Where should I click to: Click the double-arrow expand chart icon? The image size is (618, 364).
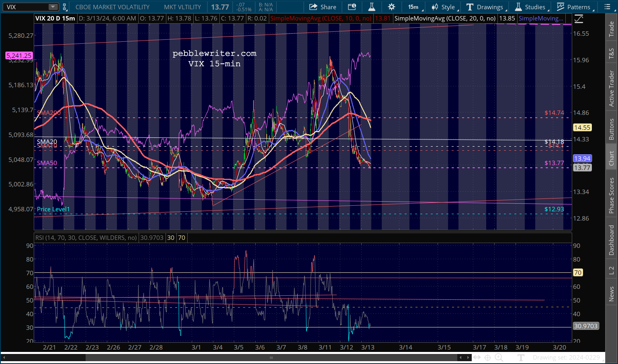point(477,358)
